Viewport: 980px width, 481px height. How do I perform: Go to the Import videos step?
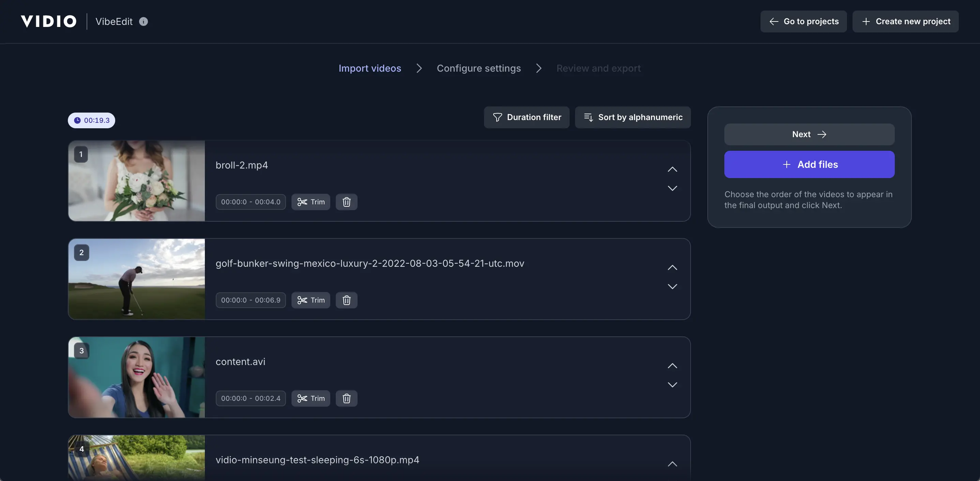(370, 68)
